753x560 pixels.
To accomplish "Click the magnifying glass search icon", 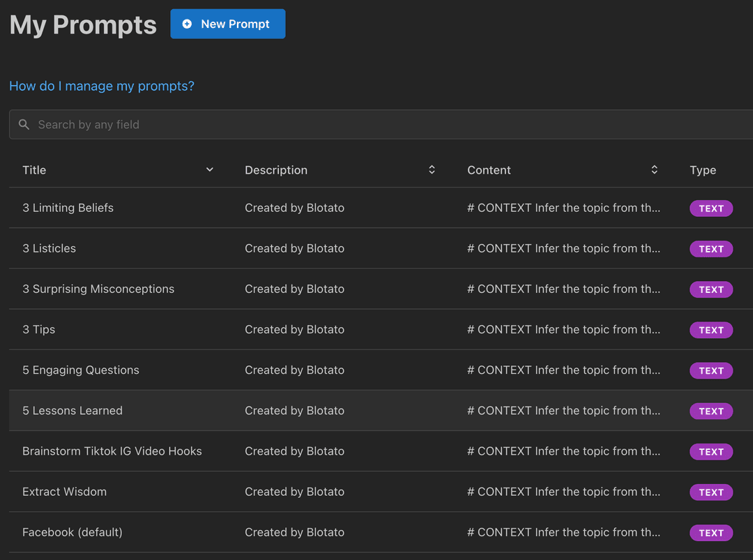I will coord(24,125).
